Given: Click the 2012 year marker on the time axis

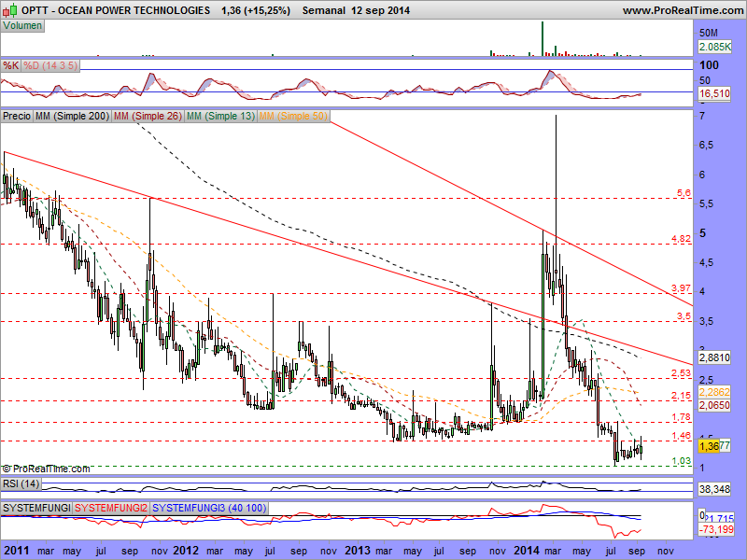Looking at the screenshot, I should tap(186, 551).
